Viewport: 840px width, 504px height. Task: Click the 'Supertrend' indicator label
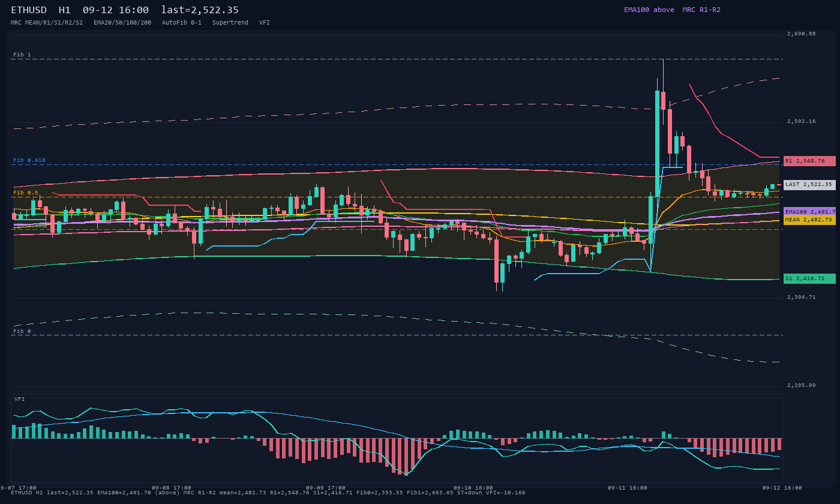click(230, 22)
